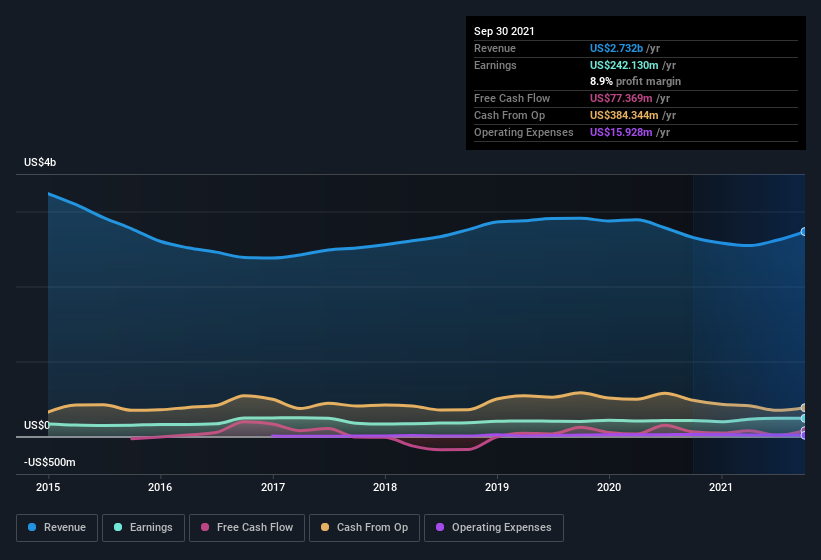Screen dimensions: 821x560
Task: Click the -US$500m y-axis label
Action: tap(50, 462)
